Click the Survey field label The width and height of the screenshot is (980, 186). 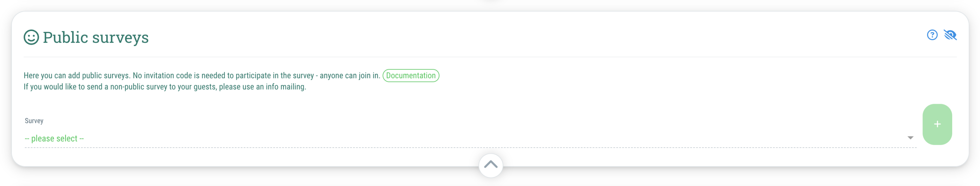(34, 121)
